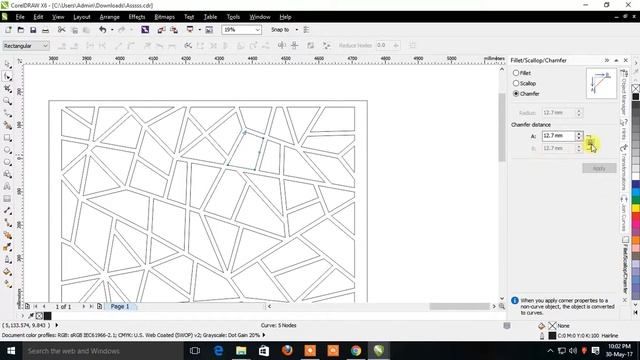This screenshot has height=360, width=640.
Task: Expand the Application launcher dropdown arrow
Action: click(x=200, y=30)
